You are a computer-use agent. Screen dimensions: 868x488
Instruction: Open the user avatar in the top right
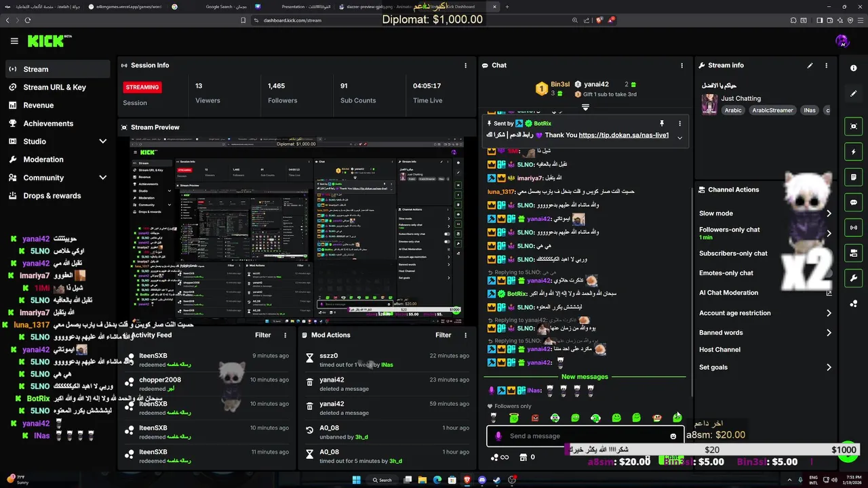tap(842, 41)
